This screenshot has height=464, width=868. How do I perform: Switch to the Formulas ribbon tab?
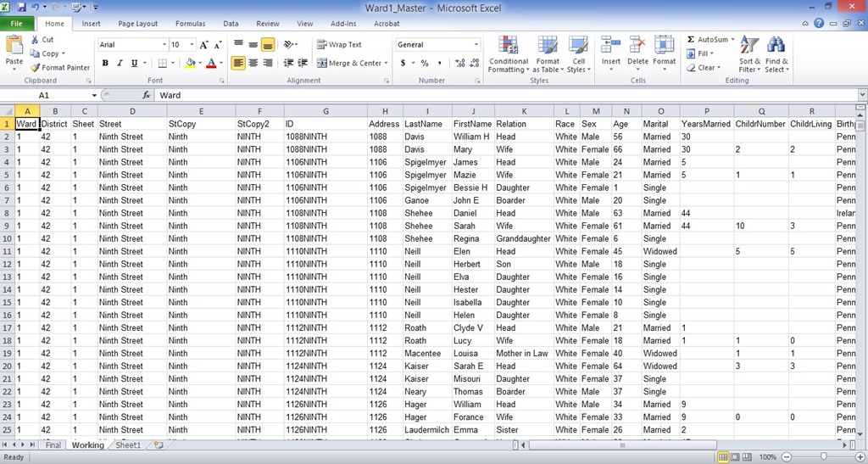192,24
